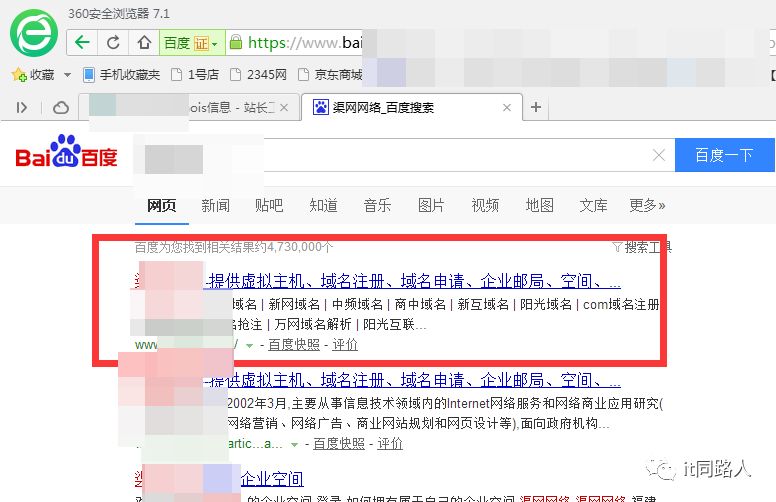Open the 收藏 favorites star

click(x=18, y=74)
